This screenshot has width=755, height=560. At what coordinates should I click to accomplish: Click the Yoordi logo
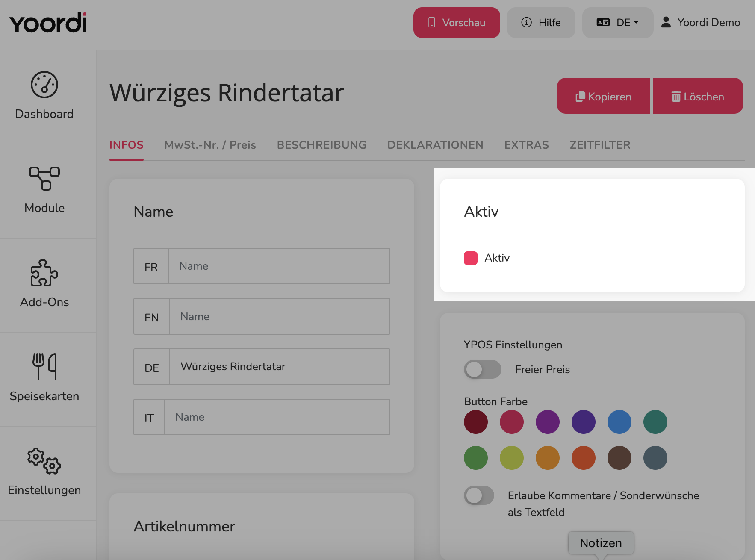(48, 23)
